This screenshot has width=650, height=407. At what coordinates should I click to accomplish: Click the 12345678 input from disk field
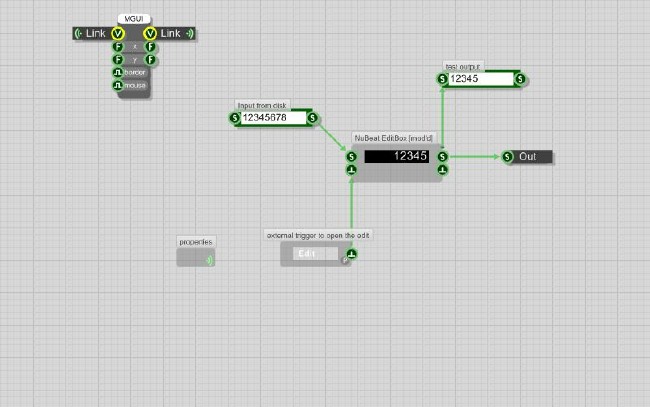(x=271, y=118)
